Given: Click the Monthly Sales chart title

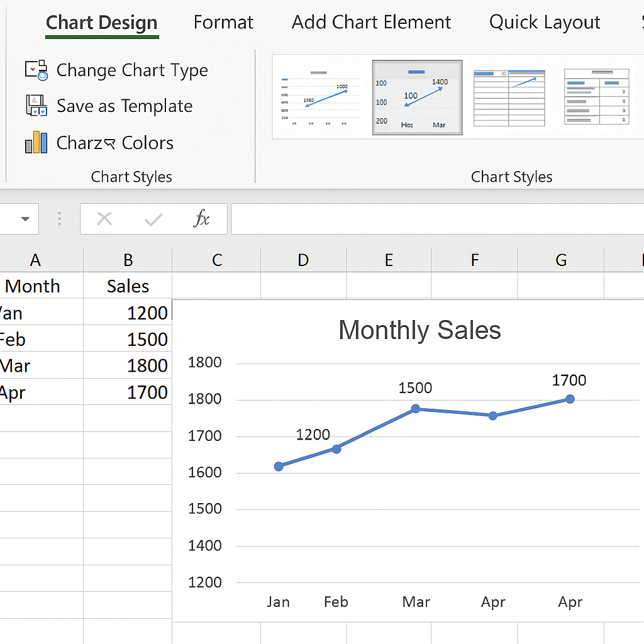Looking at the screenshot, I should click(x=419, y=330).
